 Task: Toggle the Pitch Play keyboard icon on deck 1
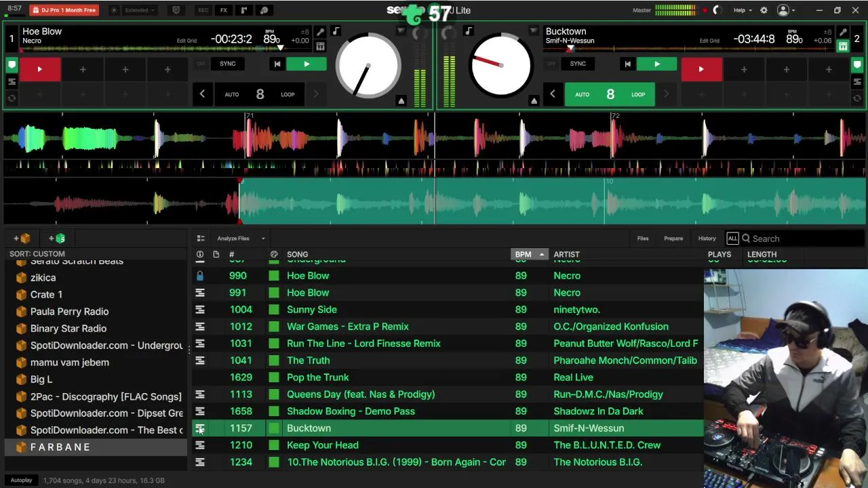[x=320, y=47]
